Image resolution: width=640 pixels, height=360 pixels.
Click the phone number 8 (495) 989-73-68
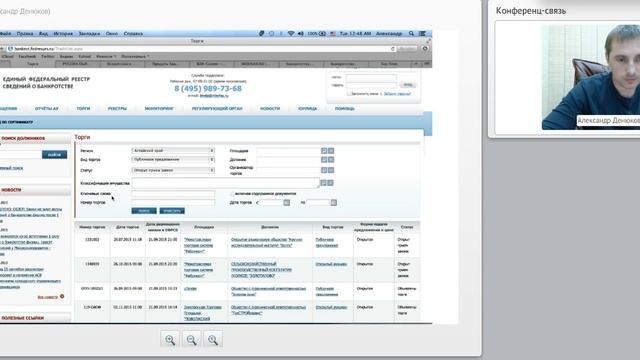point(208,89)
